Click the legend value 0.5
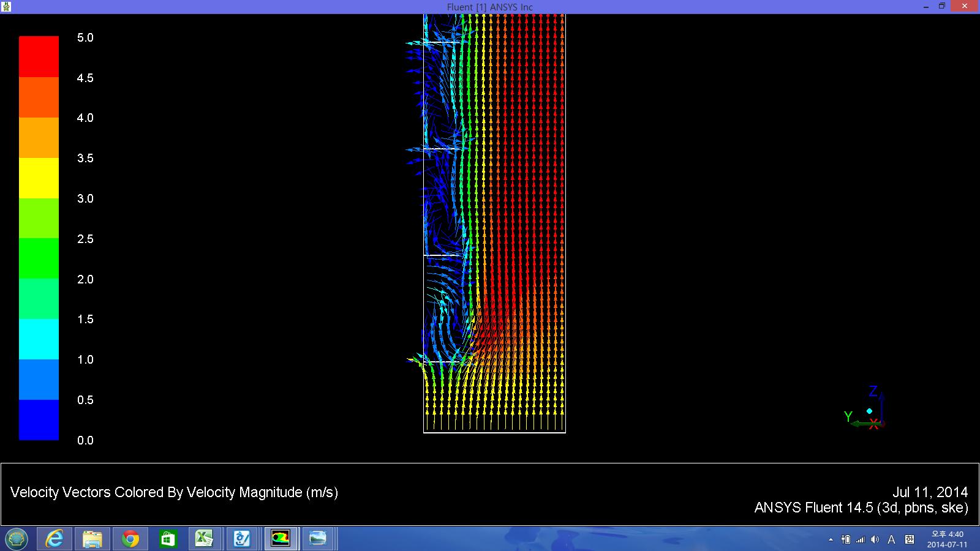The image size is (980, 551). click(85, 400)
